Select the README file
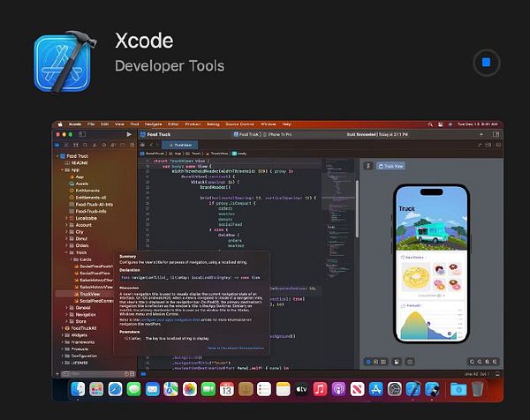The image size is (530, 420). (76, 162)
